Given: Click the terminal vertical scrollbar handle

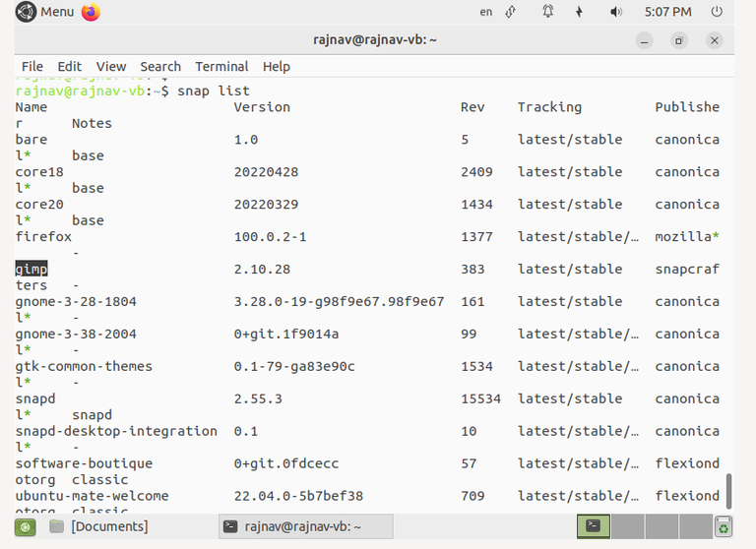Looking at the screenshot, I should [x=729, y=491].
